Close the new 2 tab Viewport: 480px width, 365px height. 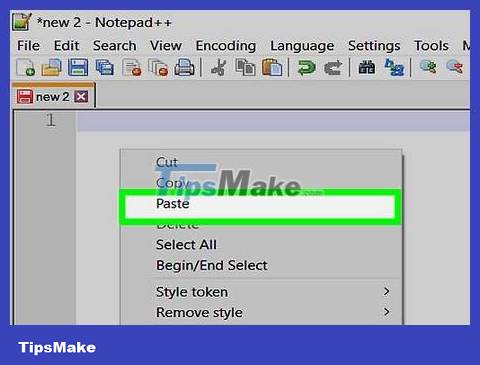81,97
